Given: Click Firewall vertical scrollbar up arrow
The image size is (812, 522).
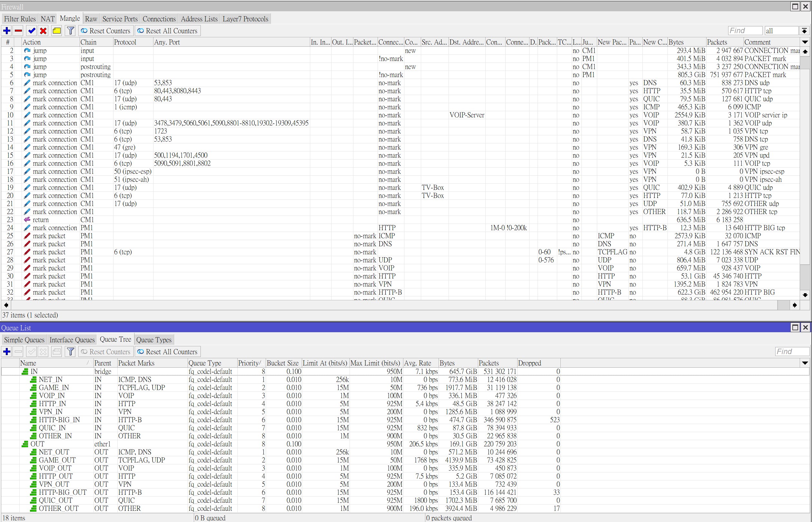Looking at the screenshot, I should [805, 52].
